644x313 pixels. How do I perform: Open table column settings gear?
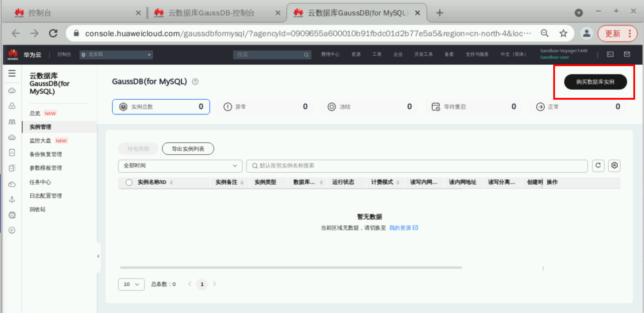coord(614,166)
